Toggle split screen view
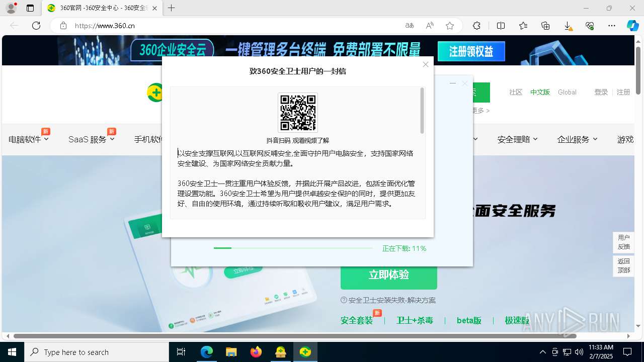The image size is (644, 362). click(501, 26)
